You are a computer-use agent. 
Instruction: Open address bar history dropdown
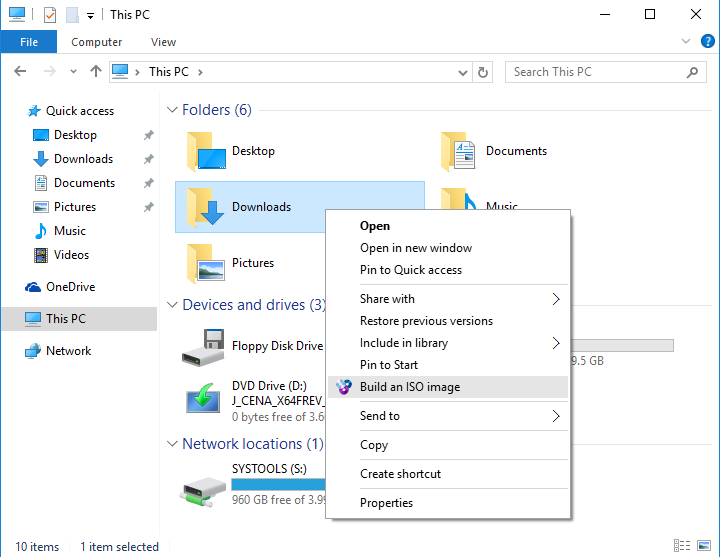coord(463,72)
